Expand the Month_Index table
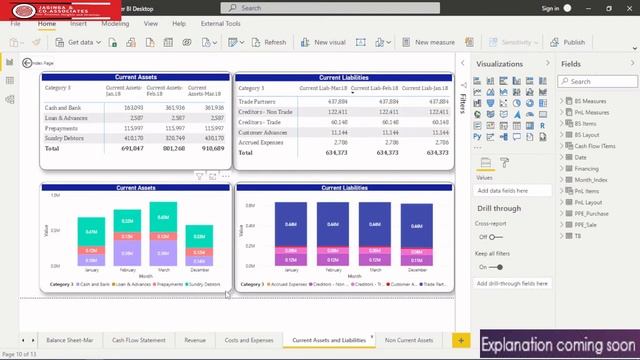The height and width of the screenshot is (360, 640). (x=562, y=180)
